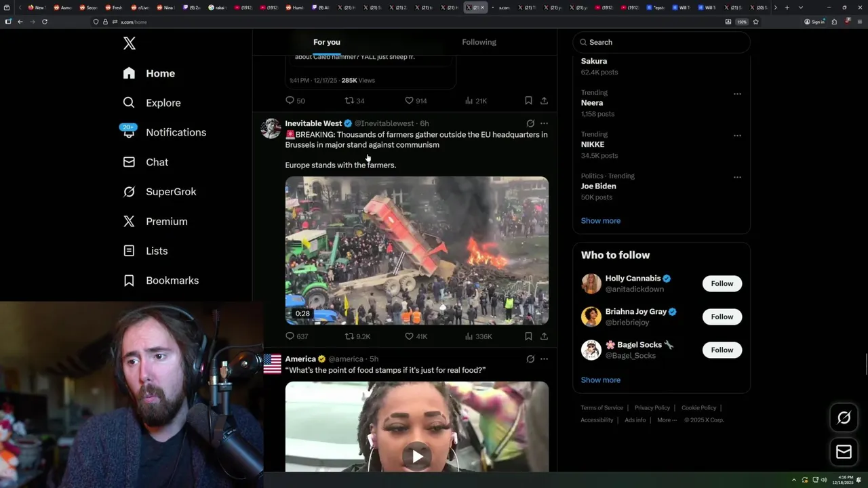Like the Inevitable West post
The image size is (868, 488).
[x=416, y=336]
